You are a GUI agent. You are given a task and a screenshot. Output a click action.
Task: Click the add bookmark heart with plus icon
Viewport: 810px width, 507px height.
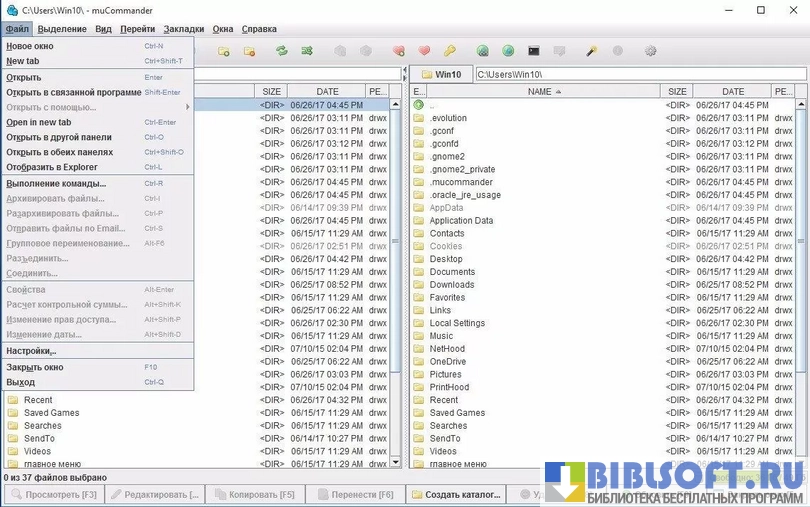(398, 50)
